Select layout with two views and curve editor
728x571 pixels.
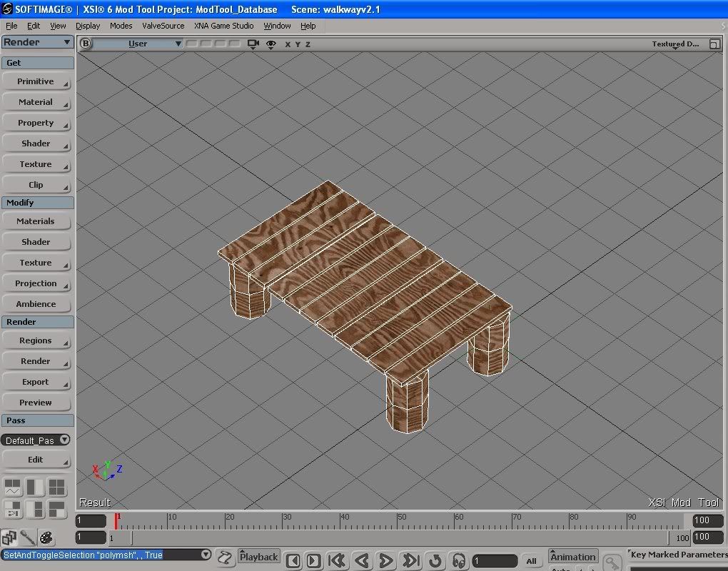click(13, 487)
